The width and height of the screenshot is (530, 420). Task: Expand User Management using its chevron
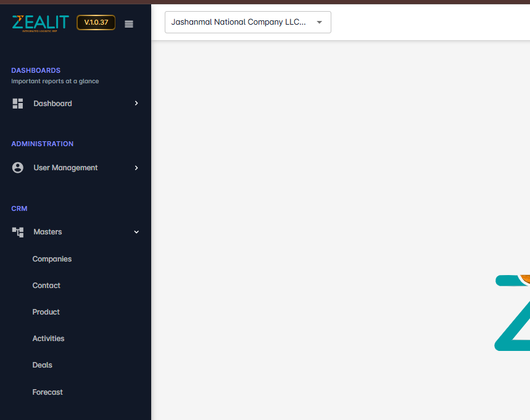(x=136, y=168)
